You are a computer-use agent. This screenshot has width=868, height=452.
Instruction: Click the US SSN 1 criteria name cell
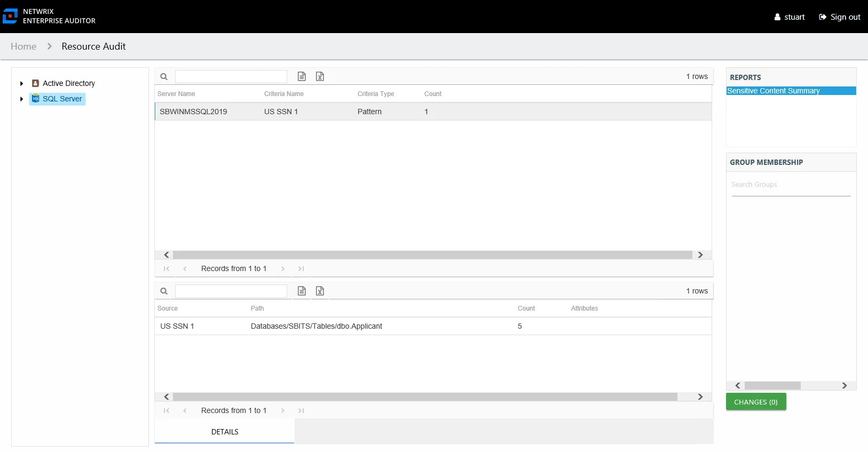281,112
